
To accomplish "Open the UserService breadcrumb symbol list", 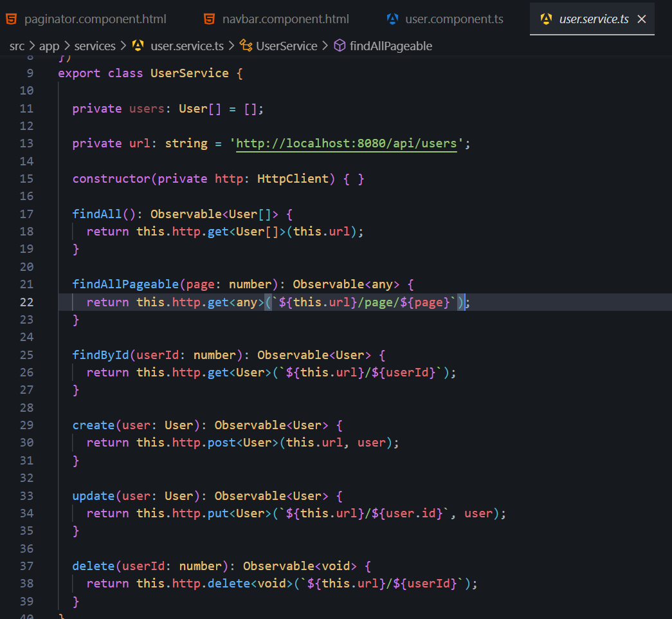I will [286, 46].
